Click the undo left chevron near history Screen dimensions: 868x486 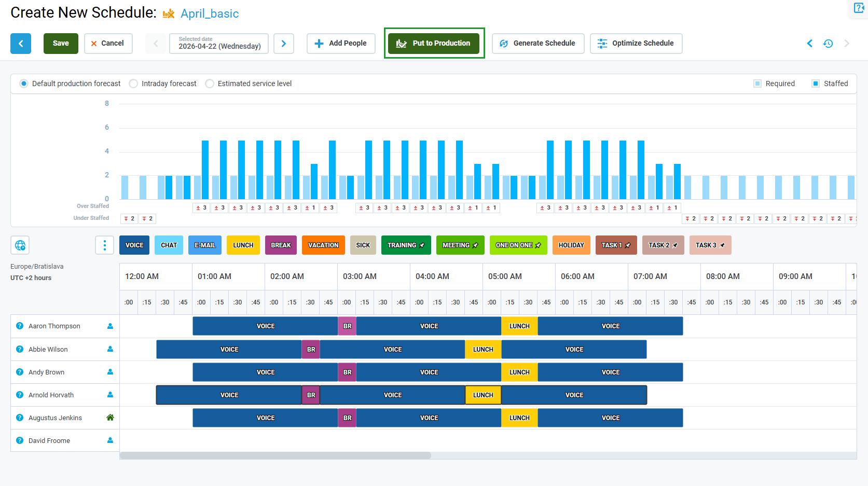pos(809,44)
